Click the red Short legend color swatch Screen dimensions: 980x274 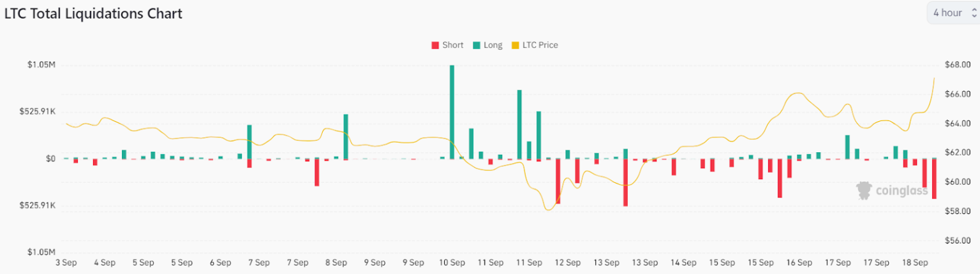436,45
